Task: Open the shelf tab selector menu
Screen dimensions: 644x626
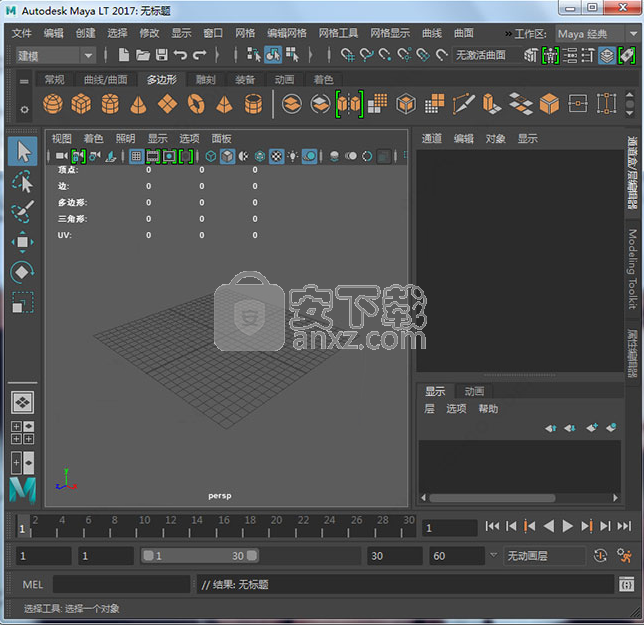Action: click(24, 81)
